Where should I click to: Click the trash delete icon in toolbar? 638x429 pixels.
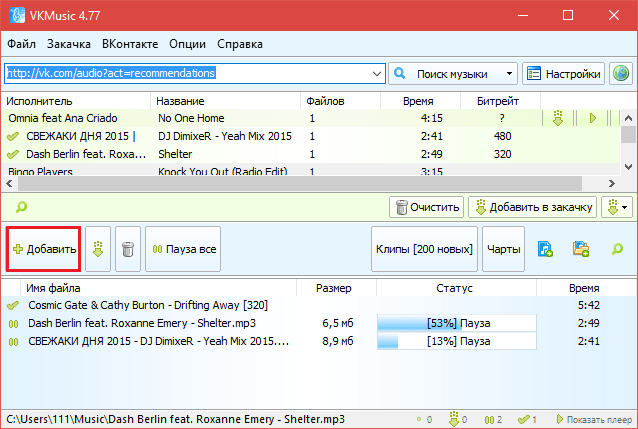(128, 249)
